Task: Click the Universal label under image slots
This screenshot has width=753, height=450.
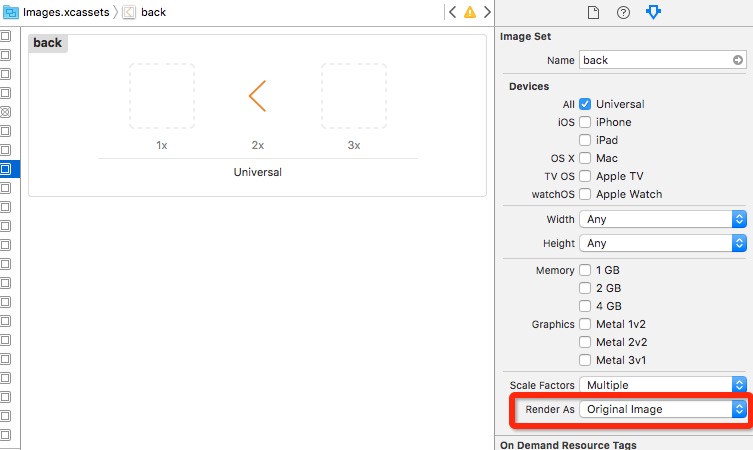Action: [x=257, y=172]
